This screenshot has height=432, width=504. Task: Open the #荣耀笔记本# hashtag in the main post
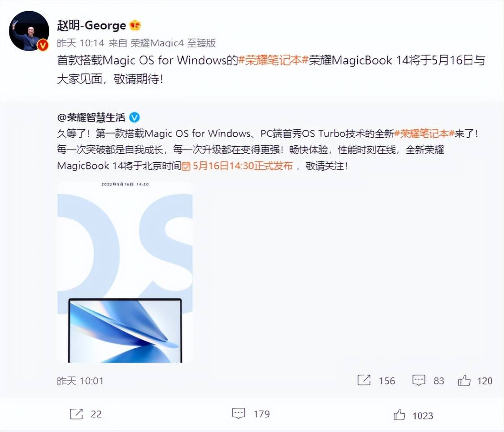point(273,60)
